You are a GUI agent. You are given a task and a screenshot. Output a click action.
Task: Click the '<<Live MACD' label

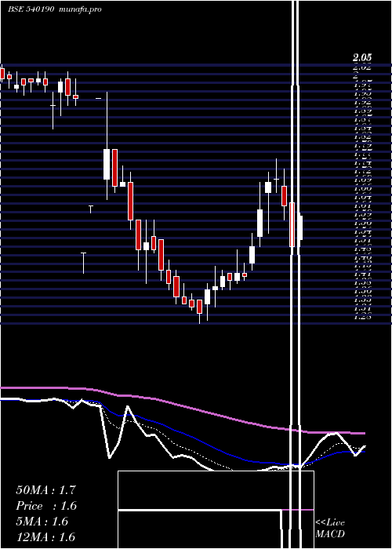(x=330, y=528)
